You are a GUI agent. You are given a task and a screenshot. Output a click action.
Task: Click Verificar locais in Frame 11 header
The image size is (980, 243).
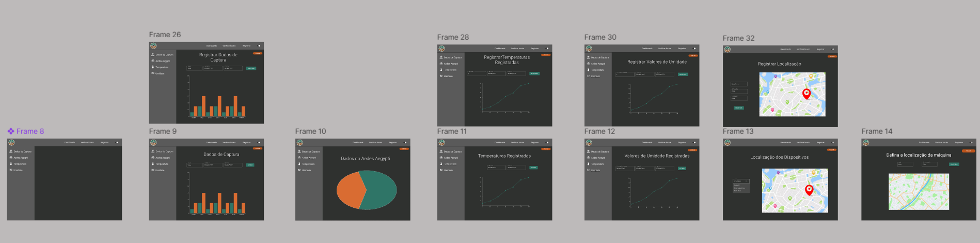pyautogui.click(x=517, y=142)
